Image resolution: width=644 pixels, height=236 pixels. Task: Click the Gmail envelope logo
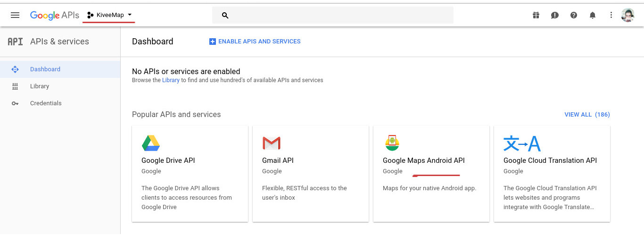[272, 143]
